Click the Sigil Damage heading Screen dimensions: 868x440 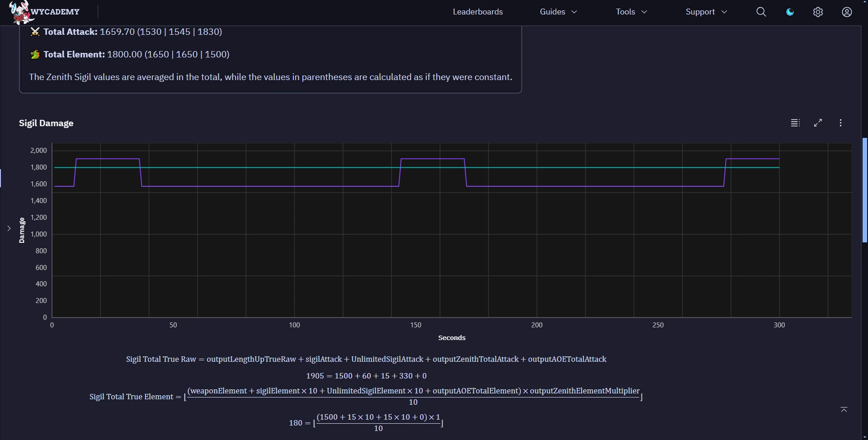click(46, 123)
